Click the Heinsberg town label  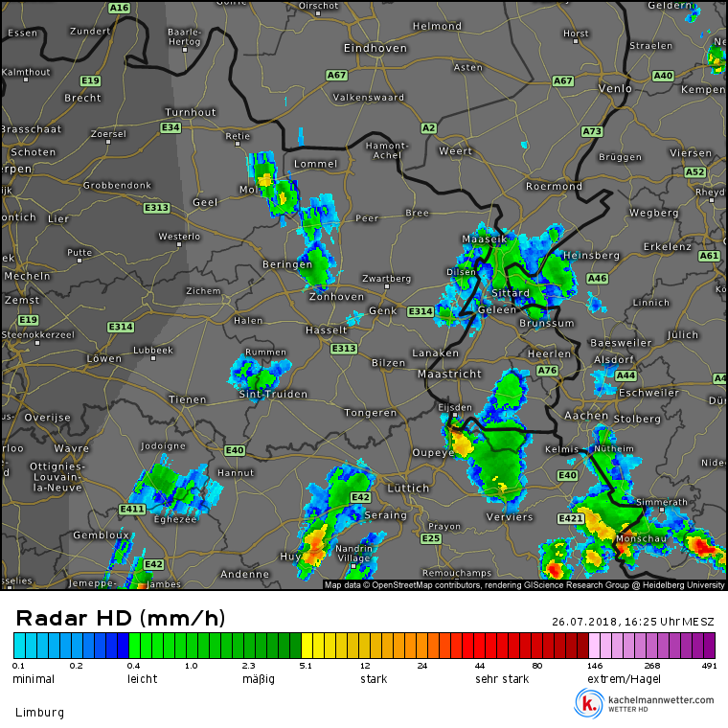click(x=591, y=256)
